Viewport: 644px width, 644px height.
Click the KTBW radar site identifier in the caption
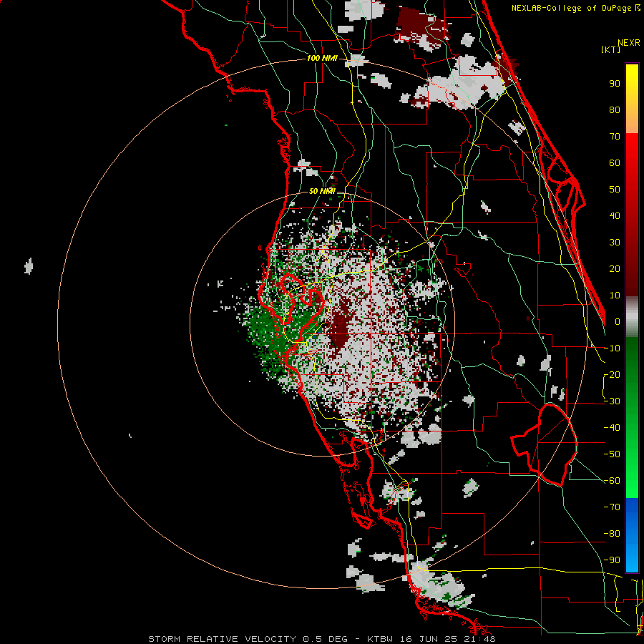pos(380,639)
